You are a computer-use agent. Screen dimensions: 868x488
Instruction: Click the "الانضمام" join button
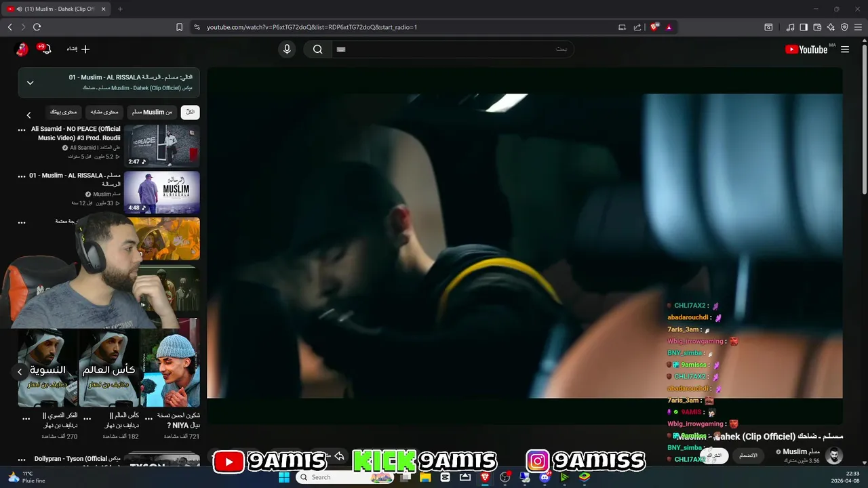748,455
